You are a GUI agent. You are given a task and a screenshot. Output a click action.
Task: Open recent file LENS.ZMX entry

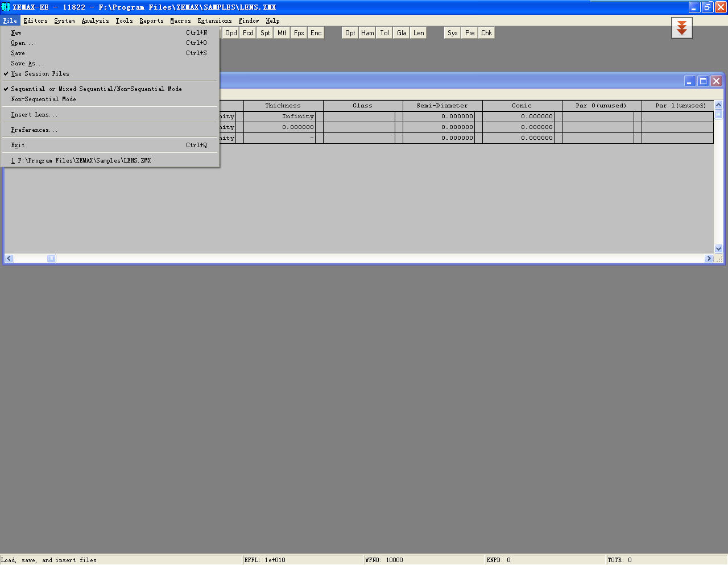(110, 161)
